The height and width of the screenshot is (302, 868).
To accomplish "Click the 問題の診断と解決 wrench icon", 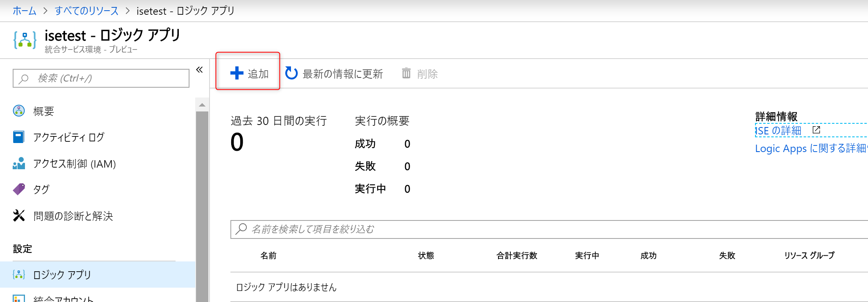I will pyautogui.click(x=19, y=216).
